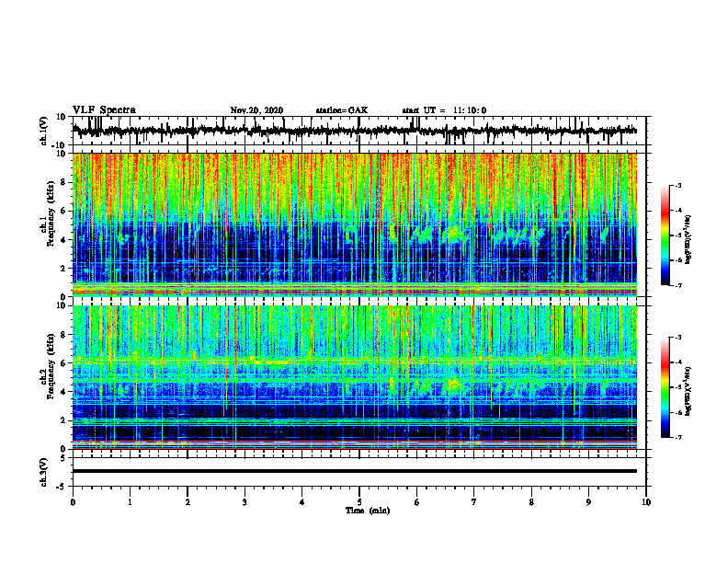
Task: Click the ch.2 frequency tick label "2"
Action: tap(63, 420)
